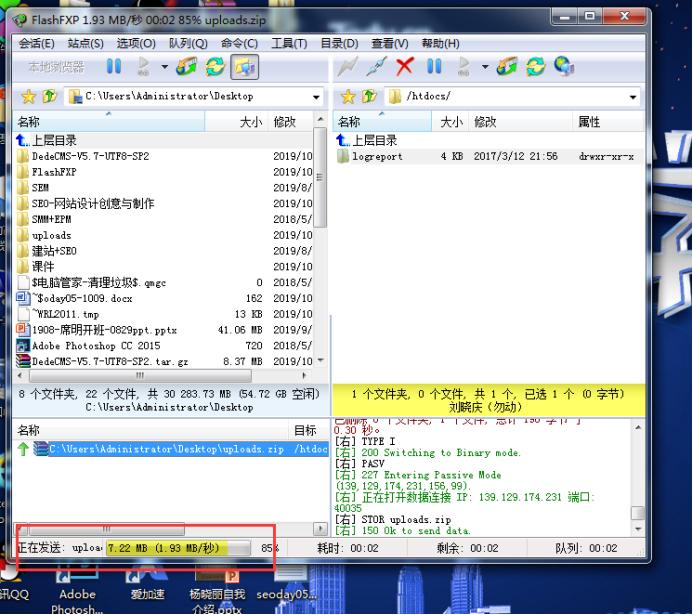Click remote pane favorites star icon

(x=348, y=96)
